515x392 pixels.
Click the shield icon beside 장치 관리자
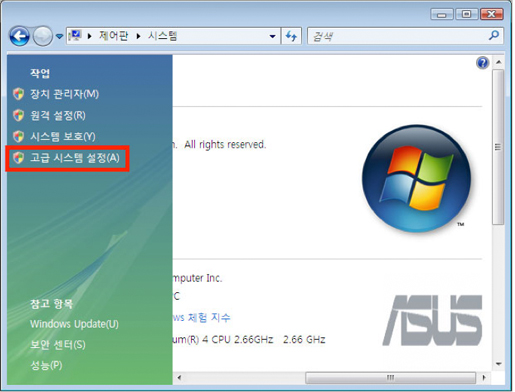pyautogui.click(x=19, y=94)
